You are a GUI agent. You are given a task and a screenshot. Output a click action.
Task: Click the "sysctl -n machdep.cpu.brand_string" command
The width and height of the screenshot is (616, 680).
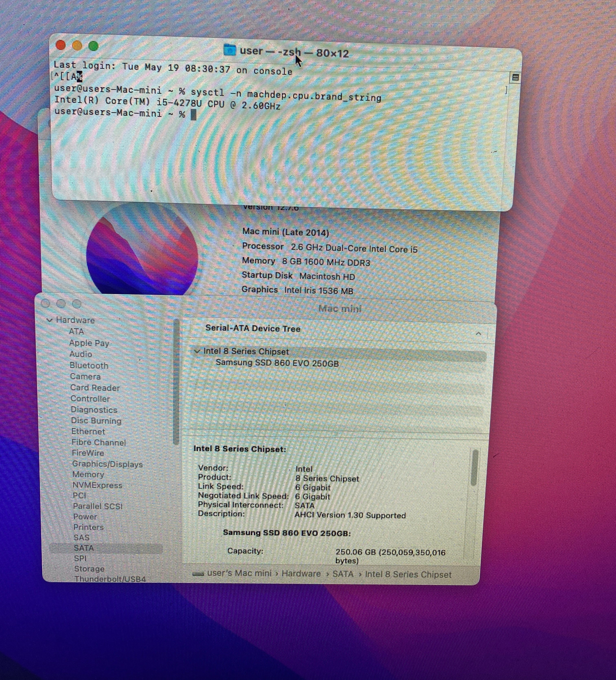(286, 95)
